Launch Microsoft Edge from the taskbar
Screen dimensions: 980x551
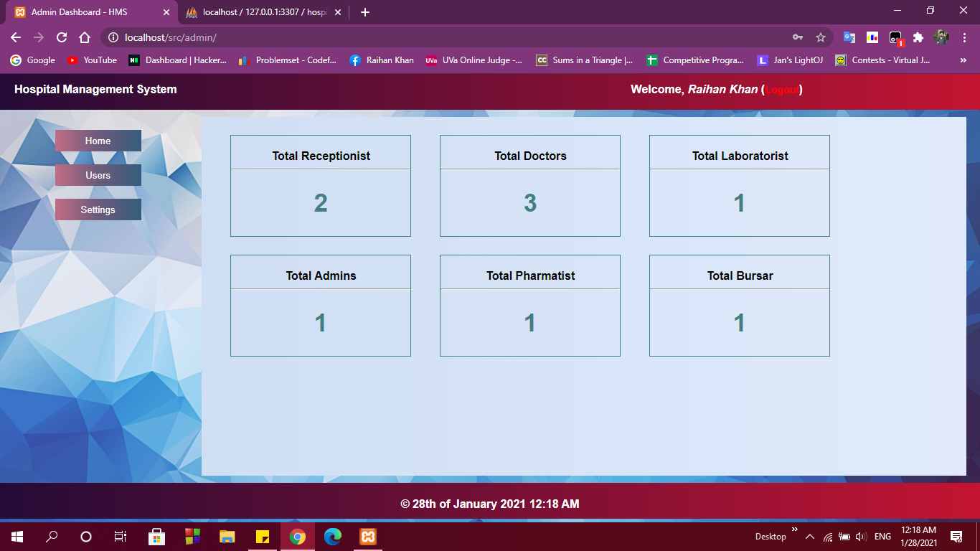click(332, 536)
